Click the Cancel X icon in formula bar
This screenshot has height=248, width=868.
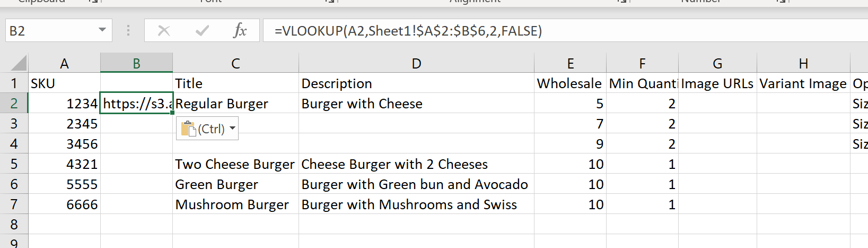click(164, 31)
